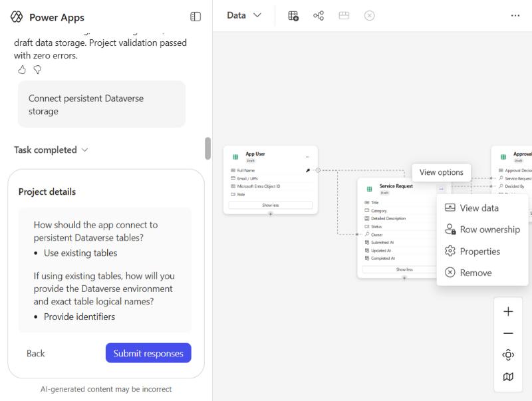Click the add table icon in toolbar
Image resolution: width=532 pixels, height=401 pixels.
(293, 15)
